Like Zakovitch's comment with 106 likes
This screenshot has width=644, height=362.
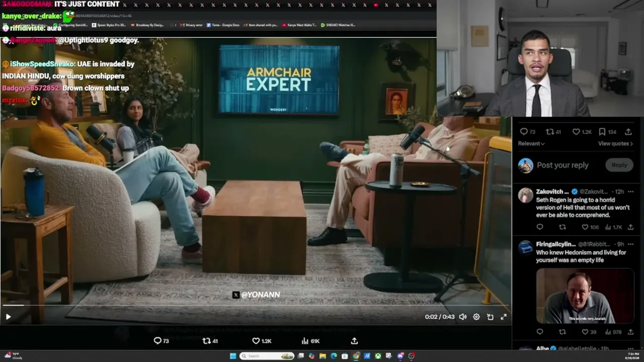tap(590, 227)
